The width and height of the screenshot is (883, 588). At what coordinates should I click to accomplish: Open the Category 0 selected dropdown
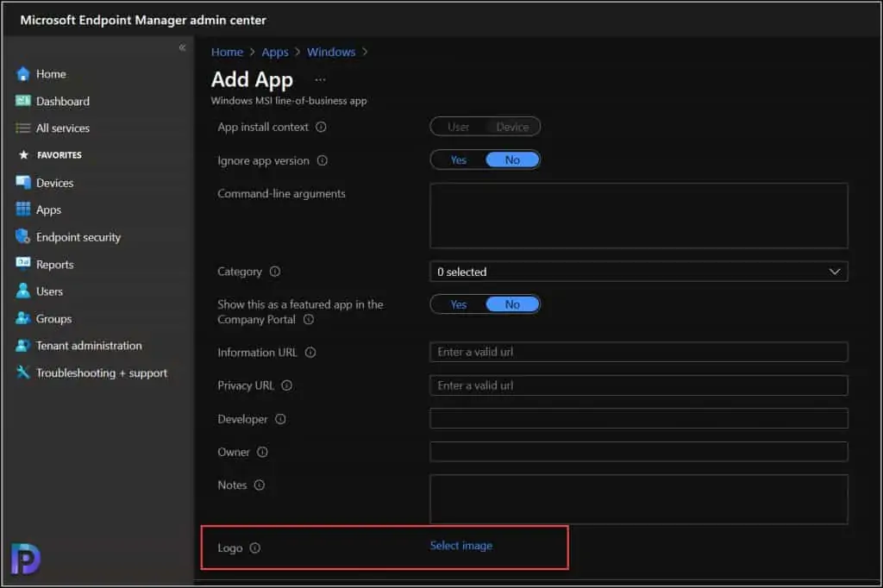click(639, 272)
